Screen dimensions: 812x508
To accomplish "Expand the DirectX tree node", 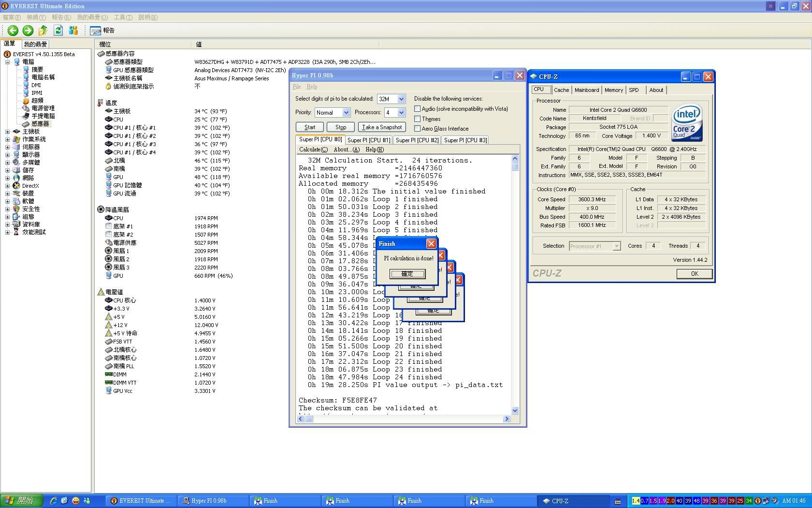I will pyautogui.click(x=7, y=186).
